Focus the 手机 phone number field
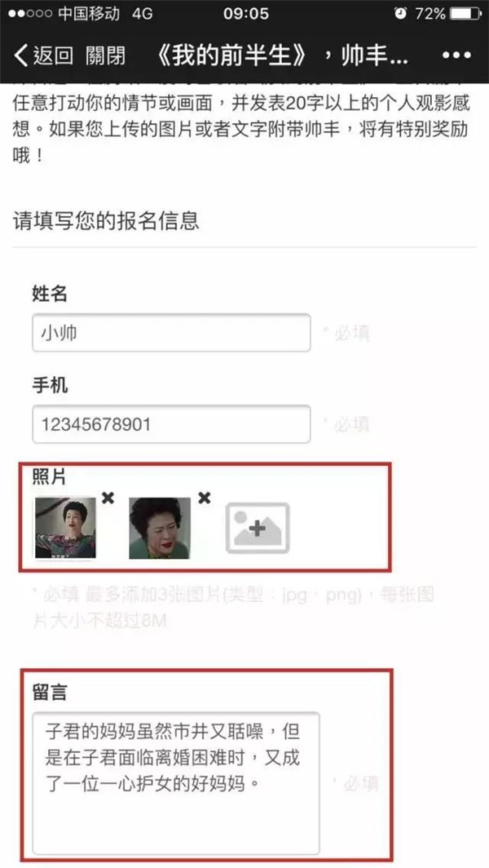 pyautogui.click(x=171, y=424)
